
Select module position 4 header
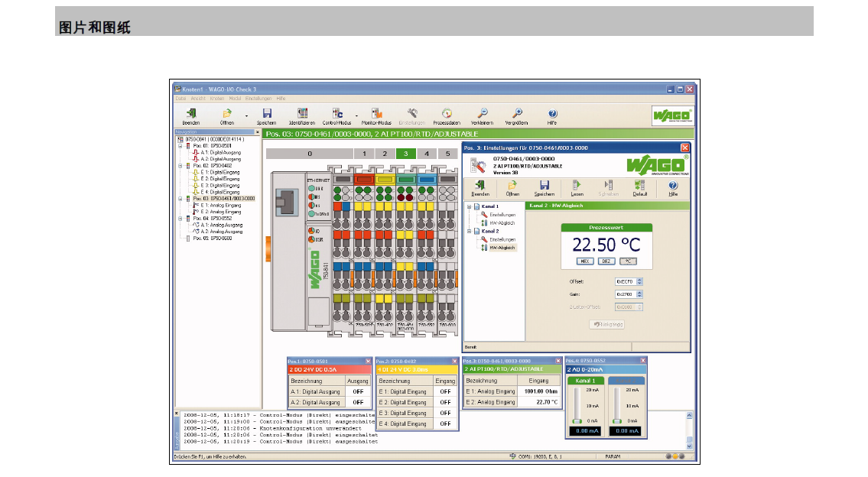[x=427, y=154]
